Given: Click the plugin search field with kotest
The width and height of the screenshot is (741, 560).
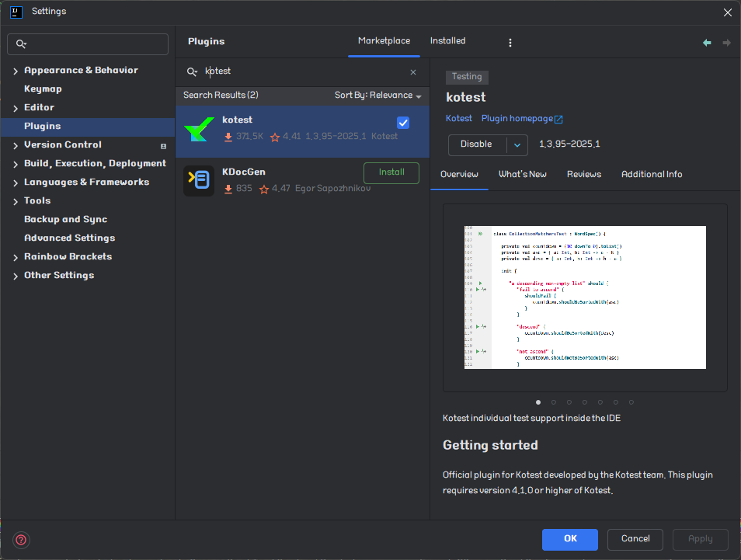Looking at the screenshot, I should 302,71.
